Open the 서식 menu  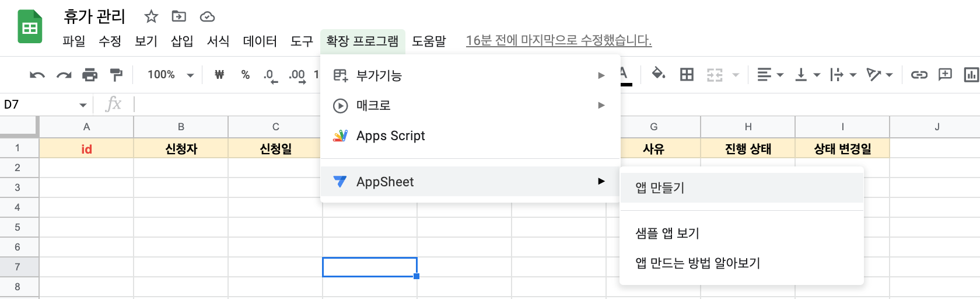tap(218, 41)
